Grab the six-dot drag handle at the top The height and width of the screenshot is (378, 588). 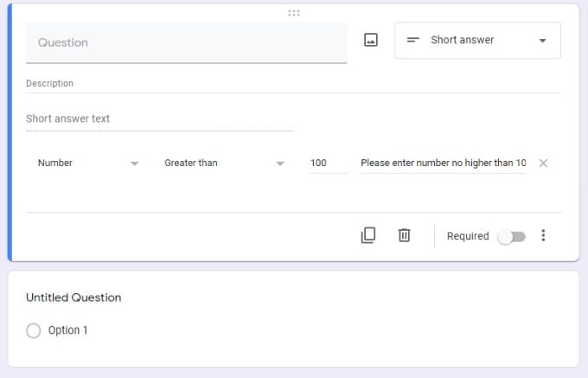pyautogui.click(x=294, y=13)
